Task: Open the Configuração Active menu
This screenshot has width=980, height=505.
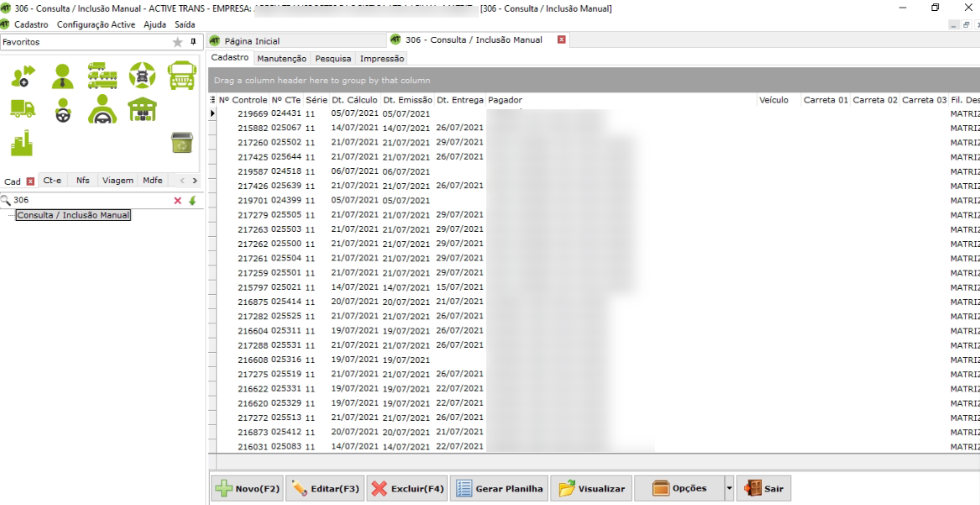Action: click(x=96, y=24)
